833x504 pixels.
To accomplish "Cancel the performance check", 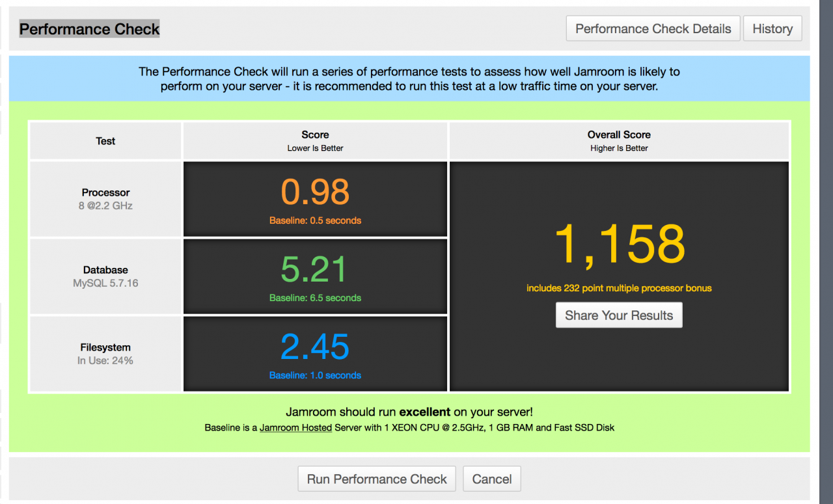I will (492, 479).
